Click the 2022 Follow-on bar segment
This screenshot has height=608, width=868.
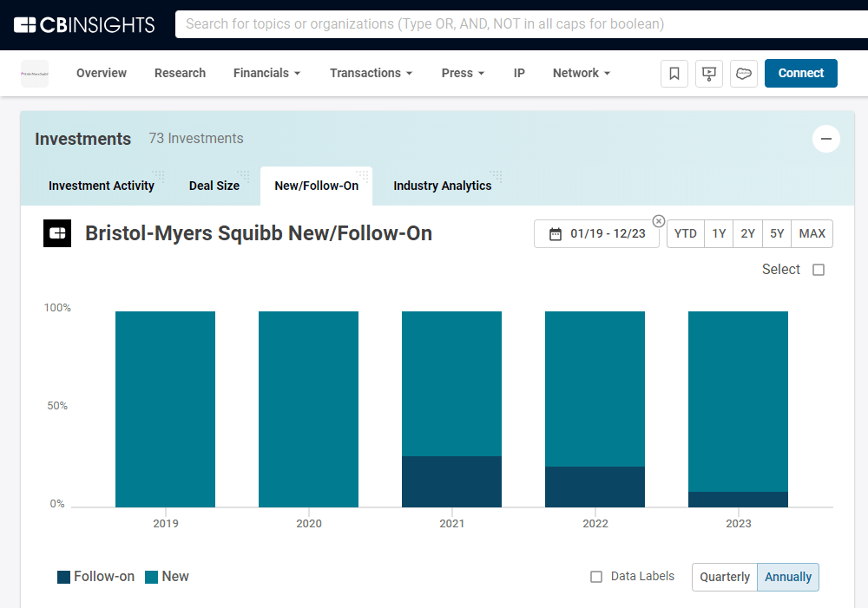595,487
